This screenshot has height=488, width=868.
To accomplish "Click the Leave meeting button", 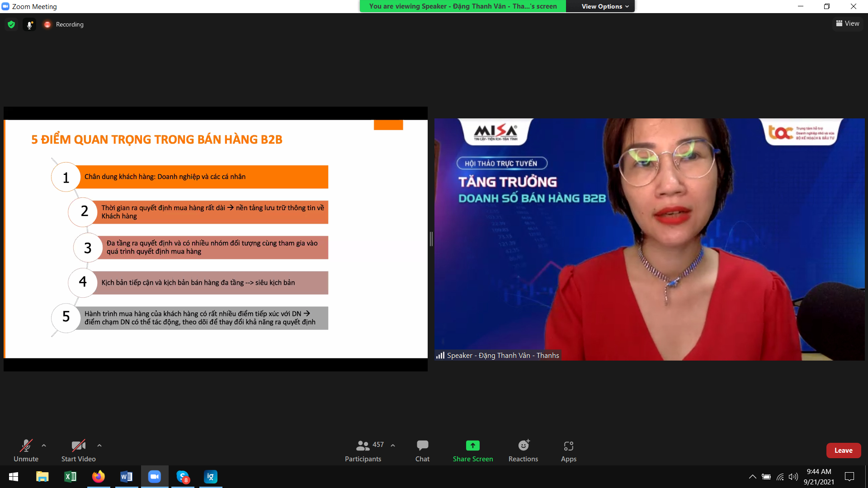I will (843, 450).
